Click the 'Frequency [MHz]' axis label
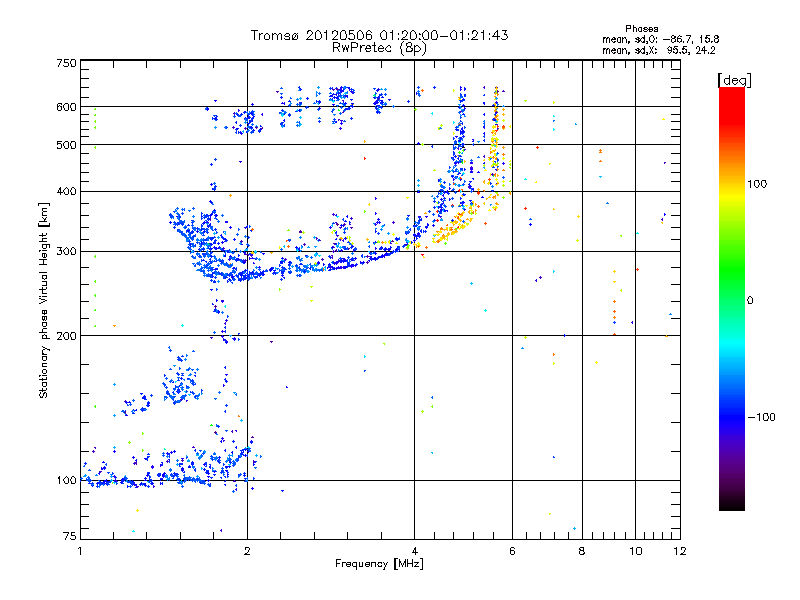 click(x=379, y=564)
